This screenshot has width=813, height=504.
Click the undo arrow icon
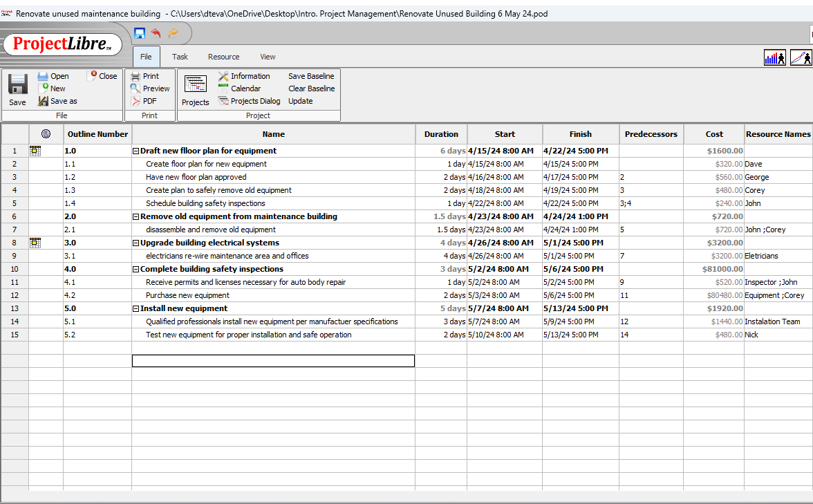pyautogui.click(x=156, y=33)
